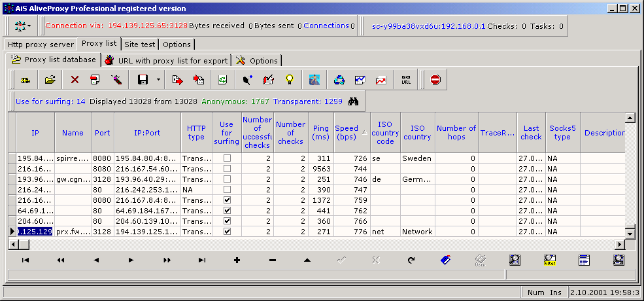
Task: Click the blue bookmark tag icon
Action: click(446, 260)
